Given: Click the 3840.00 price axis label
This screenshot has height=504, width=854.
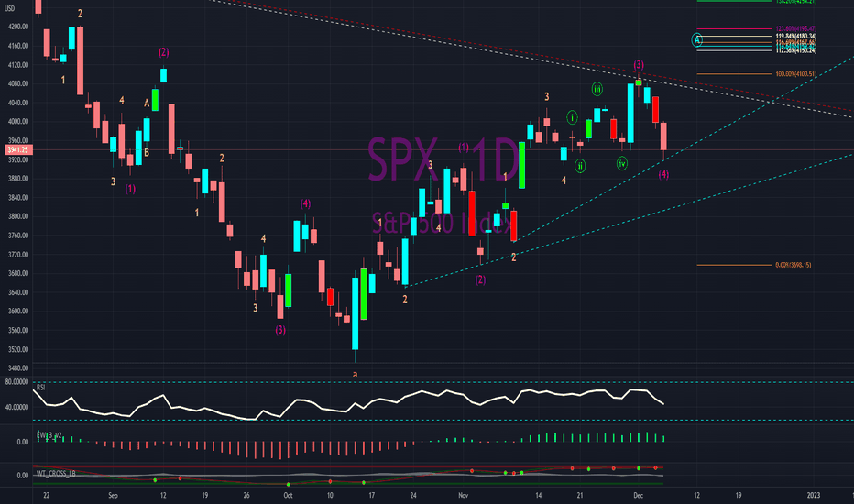Looking at the screenshot, I should tap(18, 198).
